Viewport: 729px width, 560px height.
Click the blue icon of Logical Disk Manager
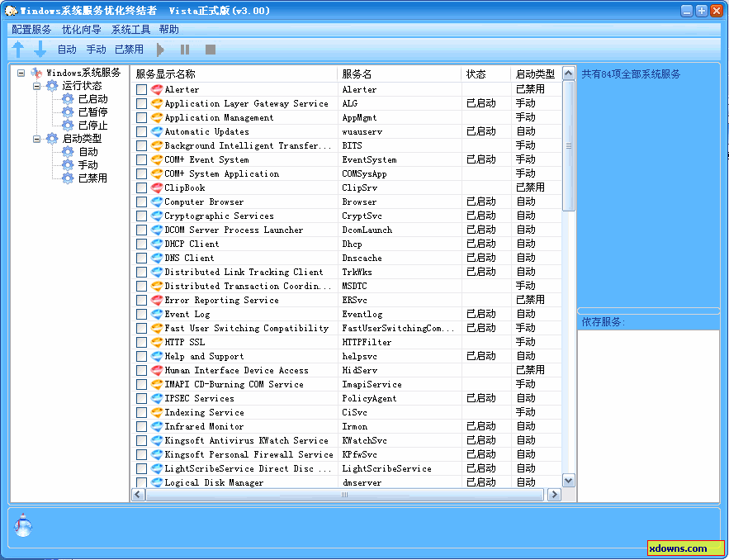pyautogui.click(x=157, y=482)
